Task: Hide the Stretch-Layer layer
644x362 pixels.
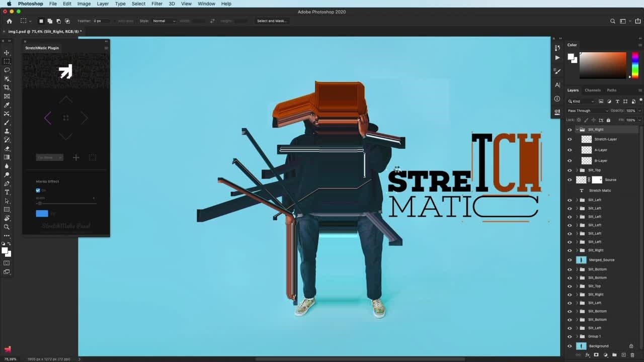Action: pos(570,139)
